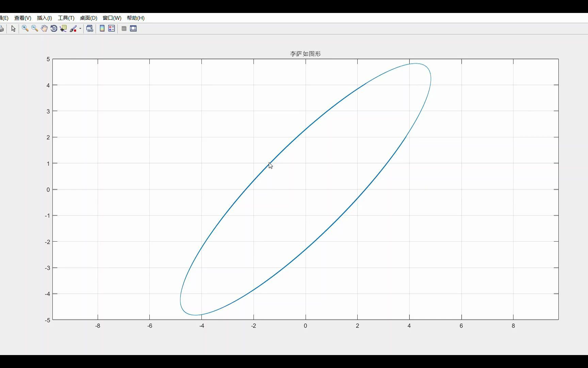This screenshot has height=368, width=588.
Task: Select the Edit Plot arrow tool
Action: click(x=13, y=29)
